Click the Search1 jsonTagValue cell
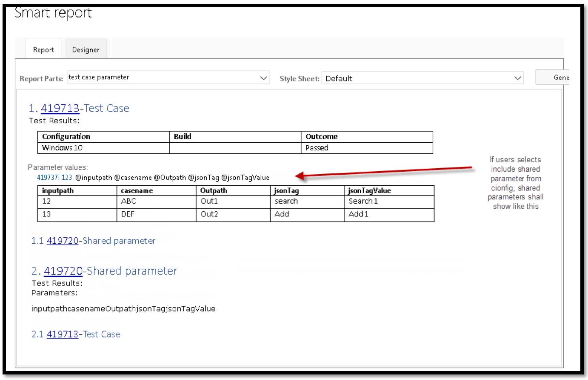 (363, 201)
